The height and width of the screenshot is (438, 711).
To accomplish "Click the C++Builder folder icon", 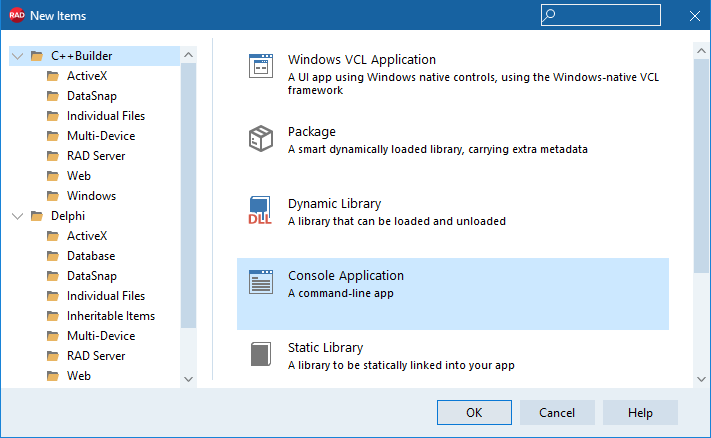I will [x=37, y=56].
